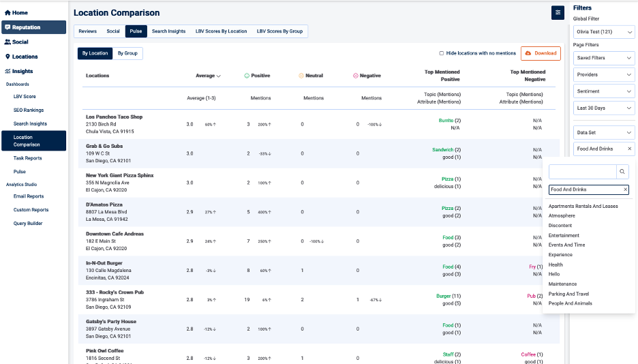The width and height of the screenshot is (638, 364).
Task: Click the filter settings icon near title
Action: coord(558,12)
